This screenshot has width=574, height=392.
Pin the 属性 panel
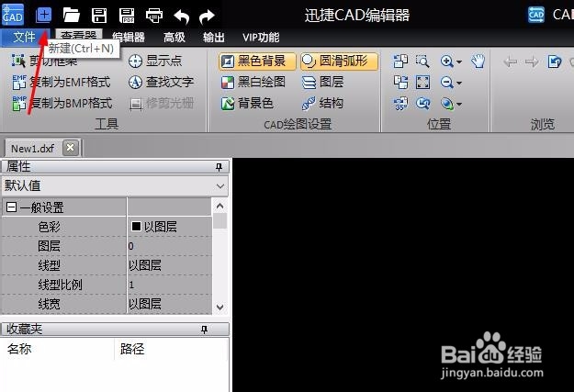pyautogui.click(x=219, y=167)
